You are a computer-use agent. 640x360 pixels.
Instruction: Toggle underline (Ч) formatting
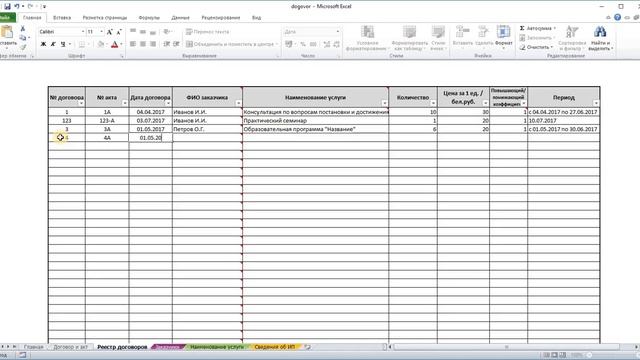click(x=63, y=44)
